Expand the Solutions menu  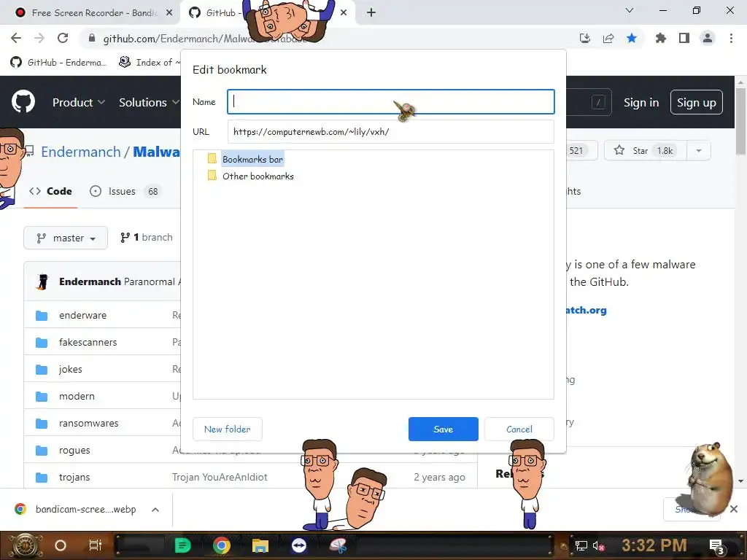tap(149, 102)
